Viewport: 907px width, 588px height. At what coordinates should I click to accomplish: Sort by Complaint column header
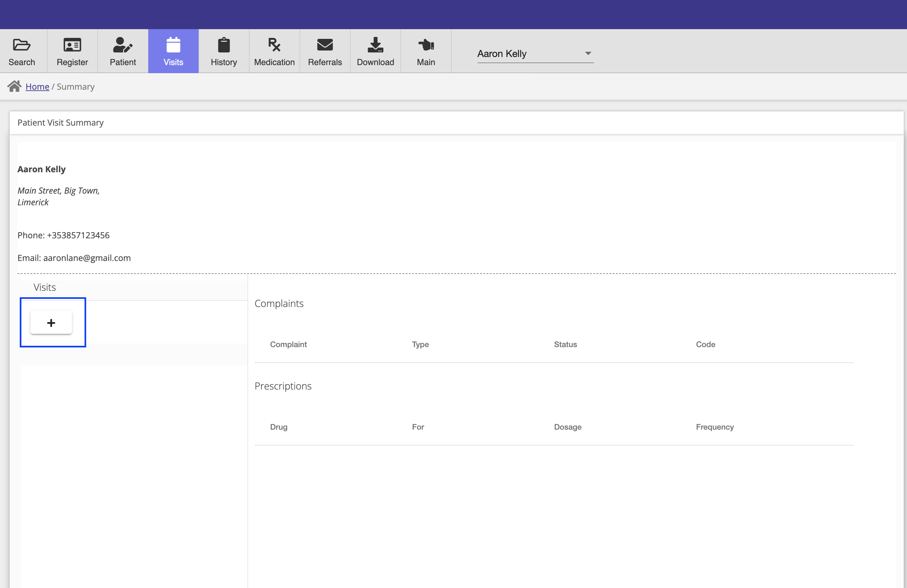coord(289,344)
